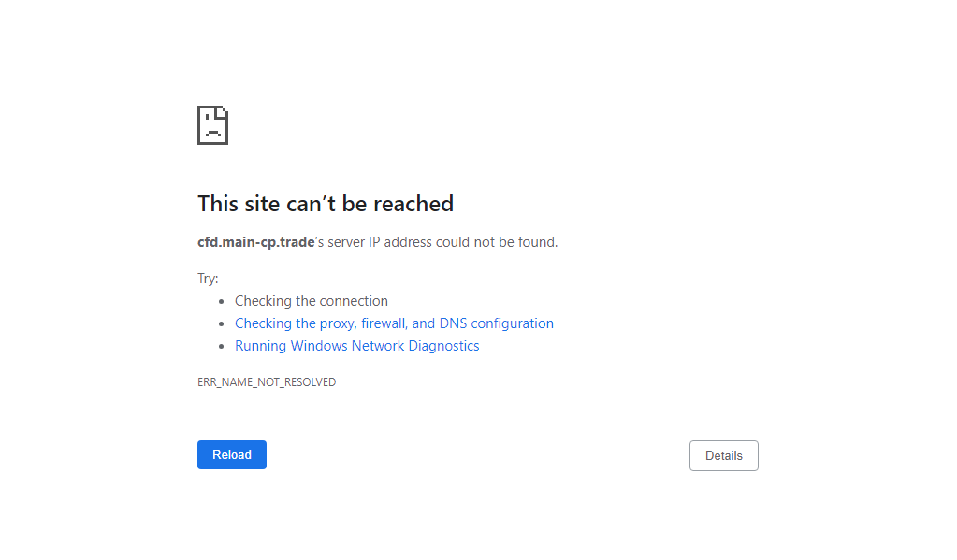
Task: Reload the unreachable page
Action: click(x=232, y=454)
